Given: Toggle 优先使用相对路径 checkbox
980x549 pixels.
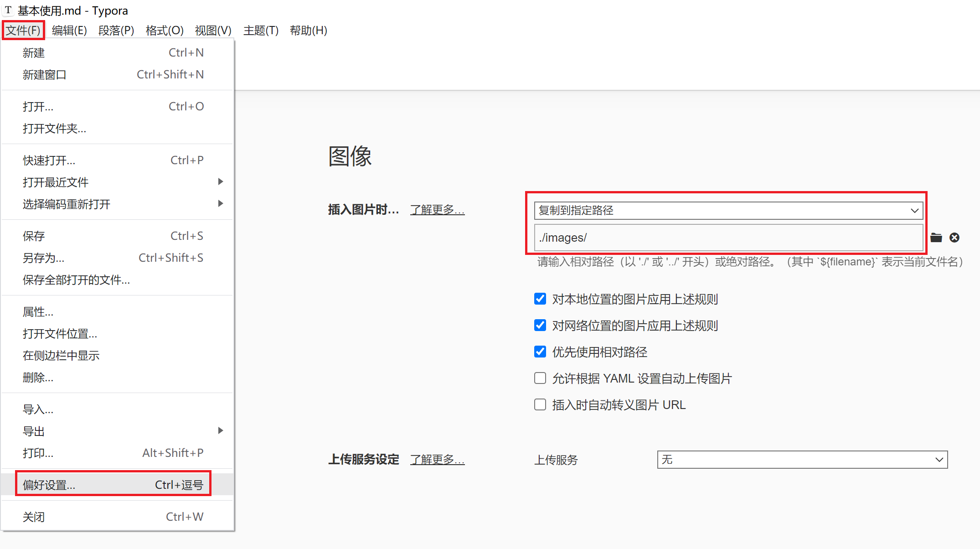Looking at the screenshot, I should tap(540, 352).
